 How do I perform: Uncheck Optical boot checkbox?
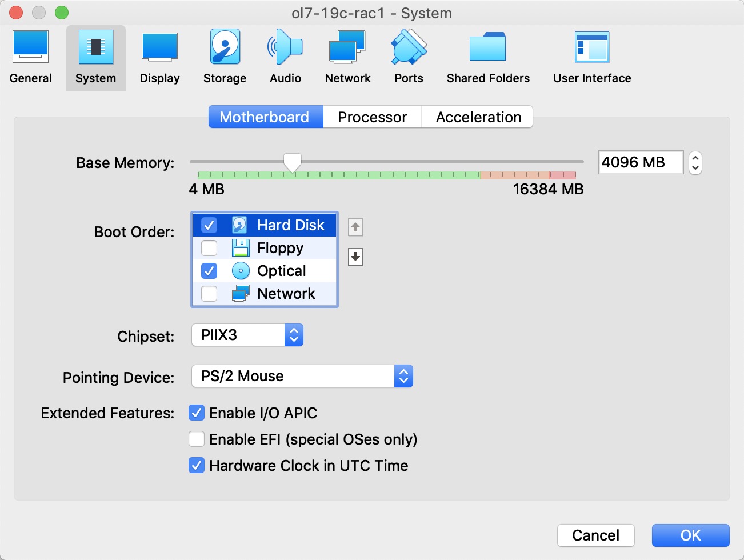(209, 271)
